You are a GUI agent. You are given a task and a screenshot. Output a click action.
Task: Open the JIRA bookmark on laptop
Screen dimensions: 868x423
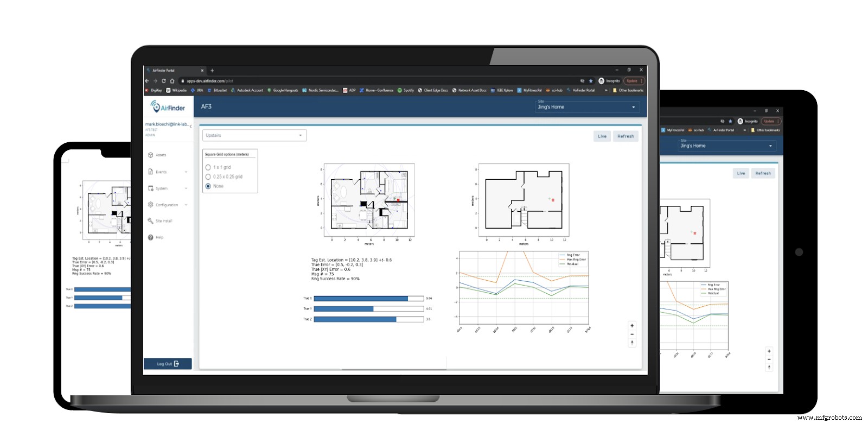(197, 91)
